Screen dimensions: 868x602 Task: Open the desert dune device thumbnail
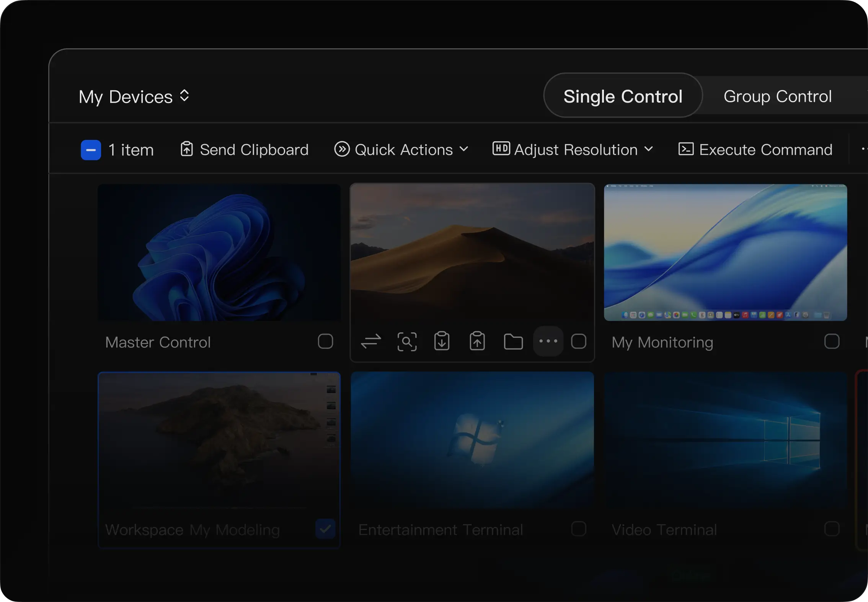[x=472, y=252]
